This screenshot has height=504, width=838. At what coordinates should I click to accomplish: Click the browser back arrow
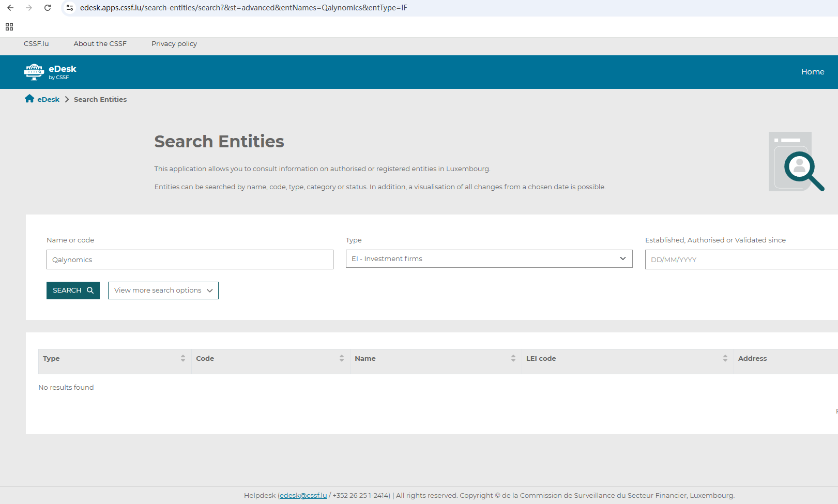(x=10, y=8)
